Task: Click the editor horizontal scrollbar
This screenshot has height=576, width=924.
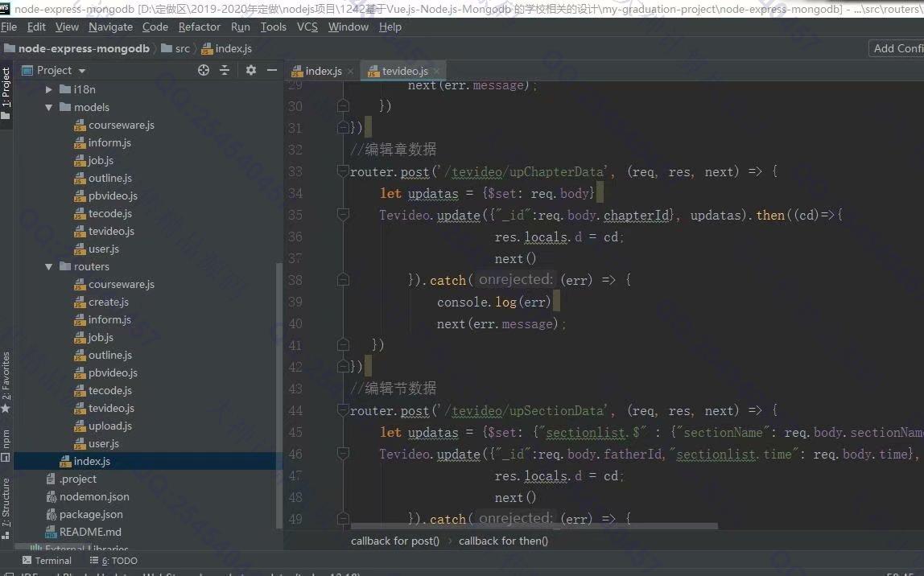Action: tap(534, 525)
